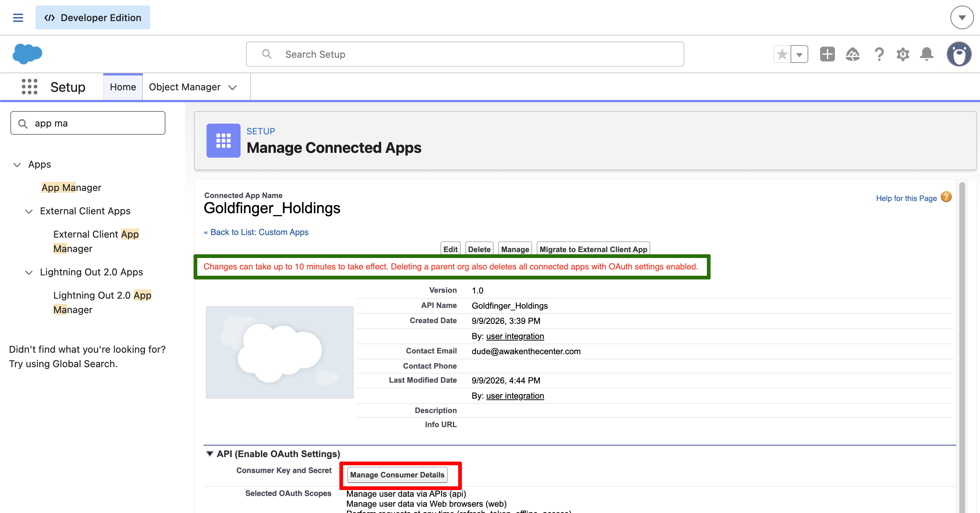Click the top-right circled dropdown arrow
Screen dimensions: 980x513
pos(962,17)
